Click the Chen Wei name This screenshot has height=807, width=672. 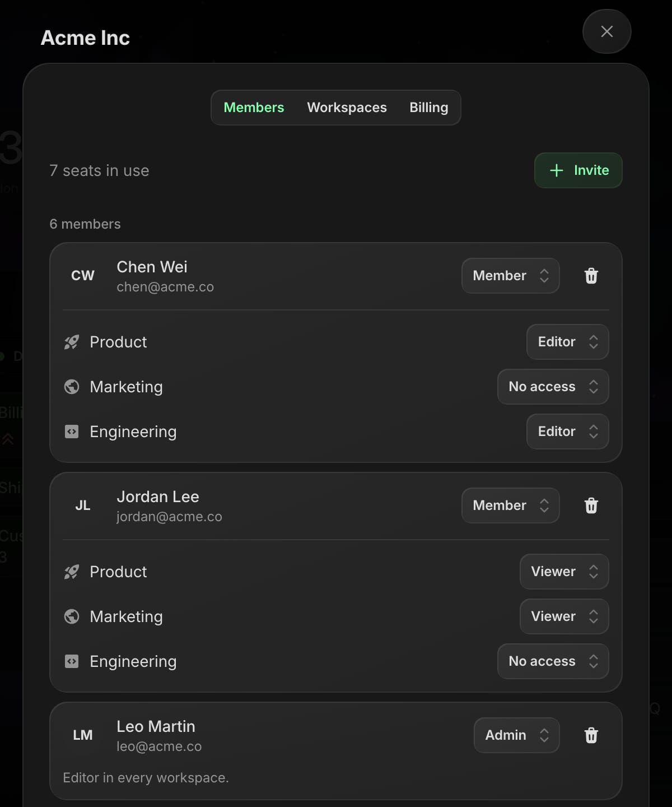coord(152,267)
